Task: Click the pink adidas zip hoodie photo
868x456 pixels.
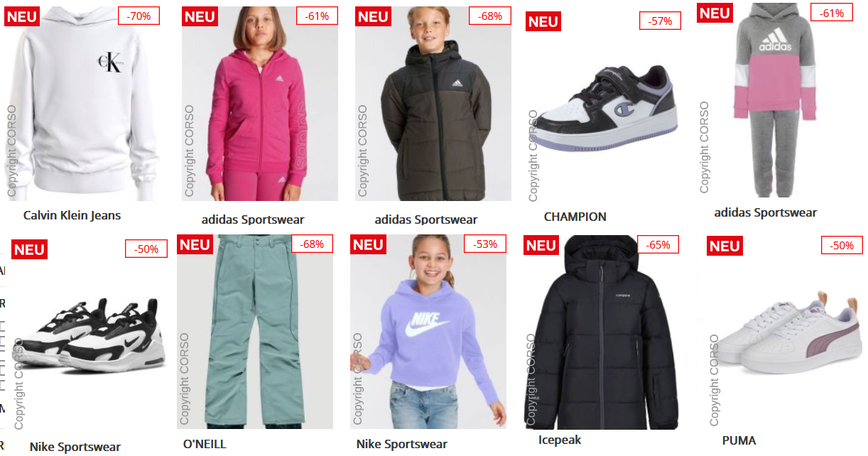Action: [260, 104]
